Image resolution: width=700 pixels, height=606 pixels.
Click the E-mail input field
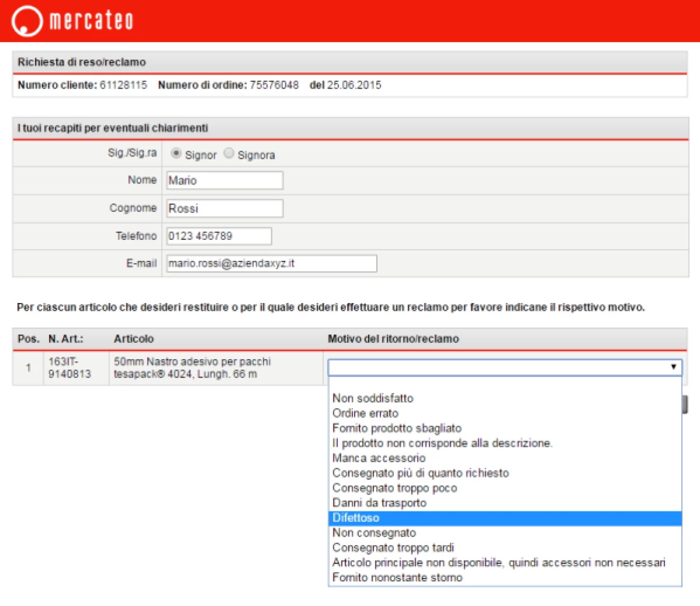[271, 264]
